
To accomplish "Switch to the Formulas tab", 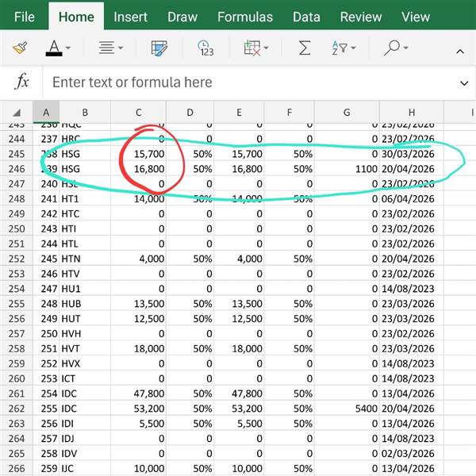I will coord(245,17).
